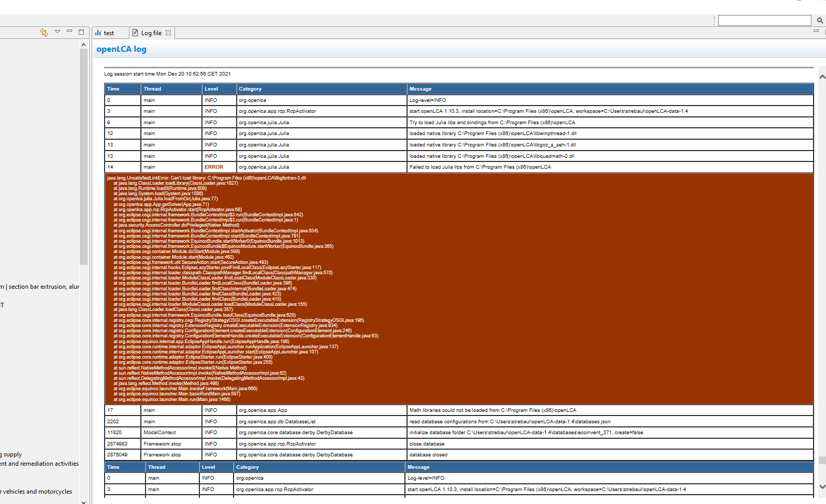This screenshot has height=504, width=826.
Task: Maximize the left navigation panel
Action: coord(81,32)
